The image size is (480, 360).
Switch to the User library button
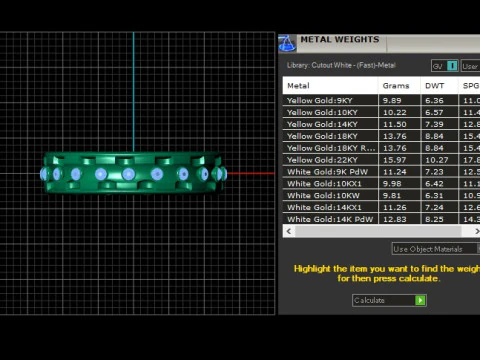click(470, 66)
